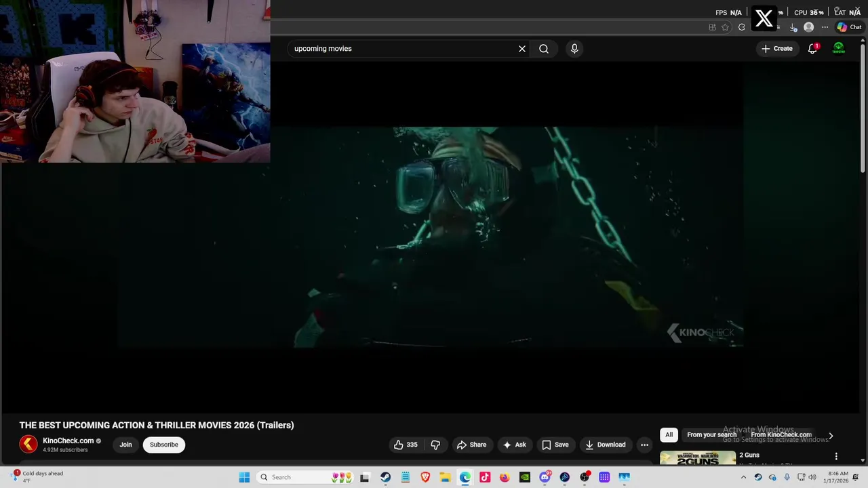Open File Explorer from taskbar

point(445,477)
